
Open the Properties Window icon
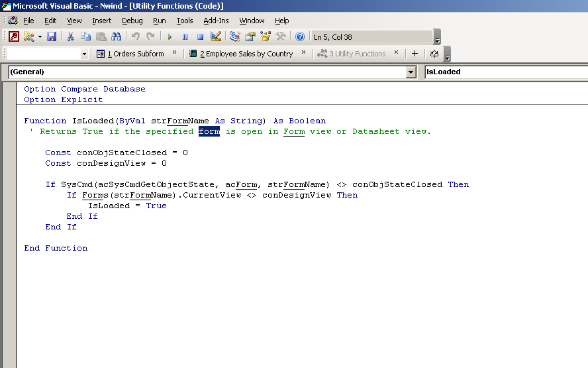click(250, 36)
